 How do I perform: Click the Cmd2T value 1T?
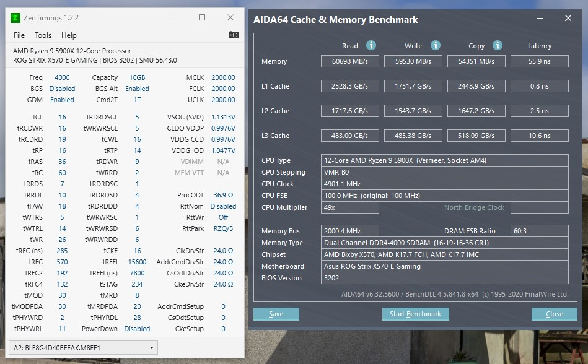[x=138, y=100]
